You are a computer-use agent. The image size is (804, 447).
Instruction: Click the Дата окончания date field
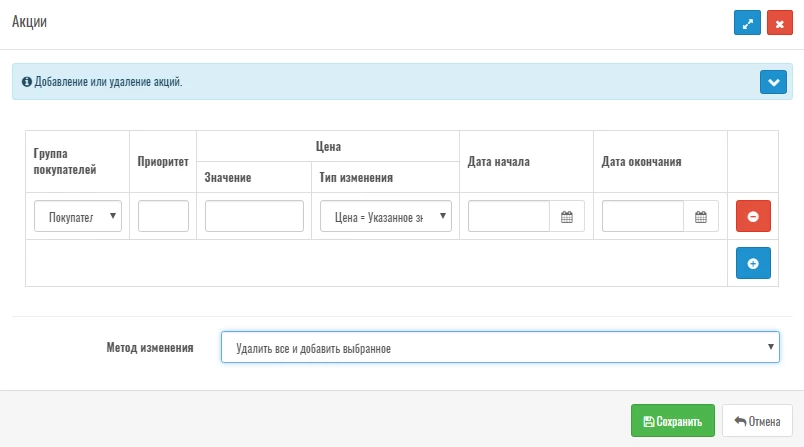pyautogui.click(x=643, y=216)
